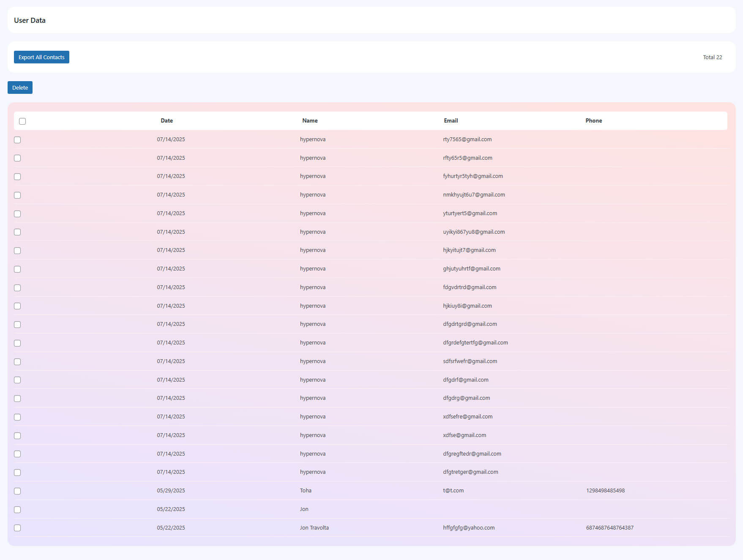This screenshot has height=560, width=743.
Task: Tick checkbox for sdfsrfwefr@gmail.com
Action: (x=17, y=362)
